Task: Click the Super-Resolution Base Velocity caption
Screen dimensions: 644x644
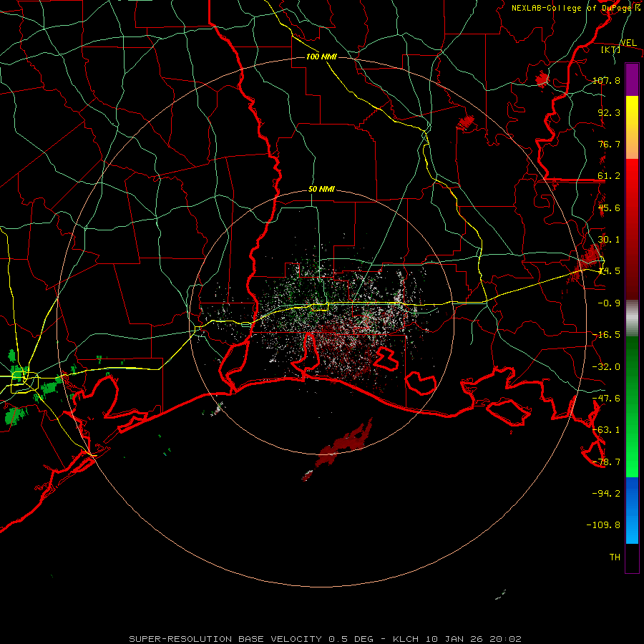Action: 326,639
